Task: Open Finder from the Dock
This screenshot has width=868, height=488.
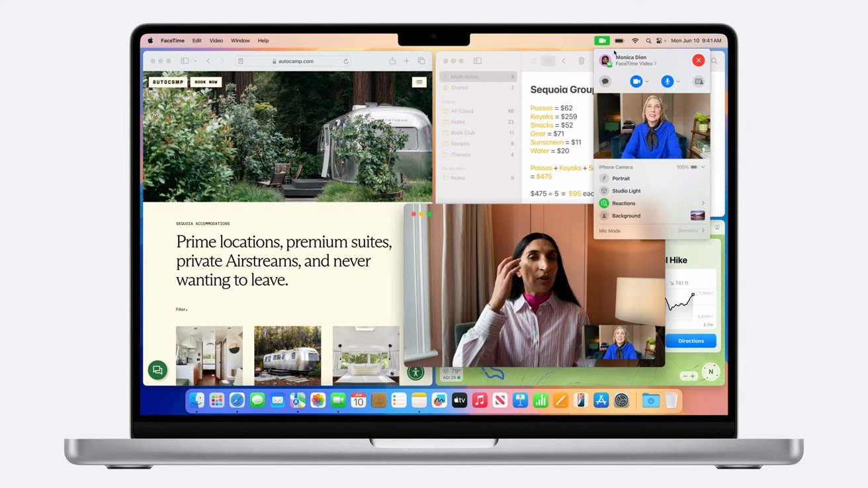Action: click(x=196, y=400)
